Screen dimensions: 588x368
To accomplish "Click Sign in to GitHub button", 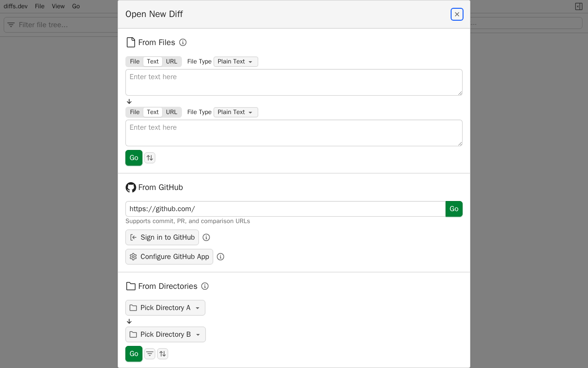I will [162, 237].
